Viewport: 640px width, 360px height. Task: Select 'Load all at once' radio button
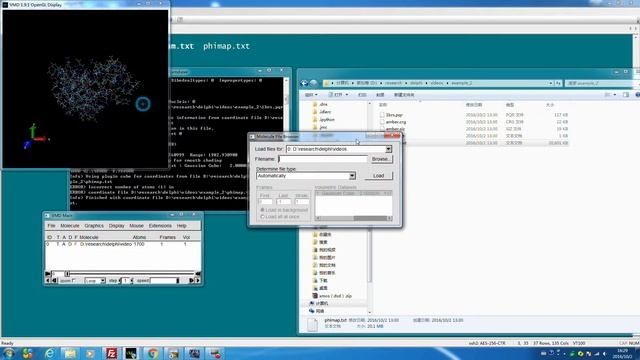point(262,217)
